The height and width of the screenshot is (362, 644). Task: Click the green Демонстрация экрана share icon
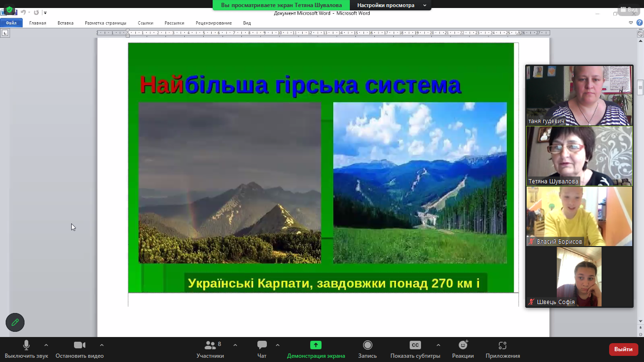316,346
